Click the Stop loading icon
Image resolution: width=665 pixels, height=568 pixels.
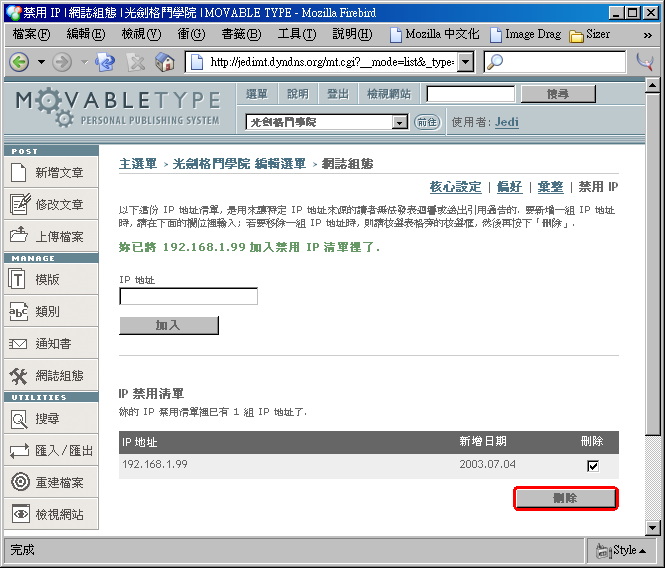136,63
